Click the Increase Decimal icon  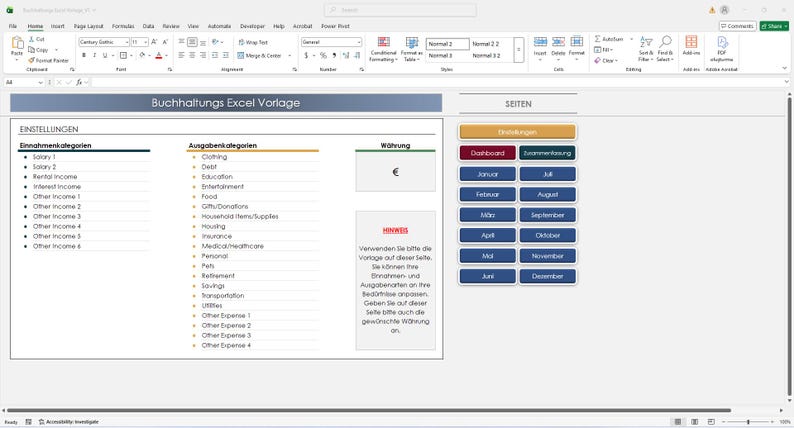(346, 56)
